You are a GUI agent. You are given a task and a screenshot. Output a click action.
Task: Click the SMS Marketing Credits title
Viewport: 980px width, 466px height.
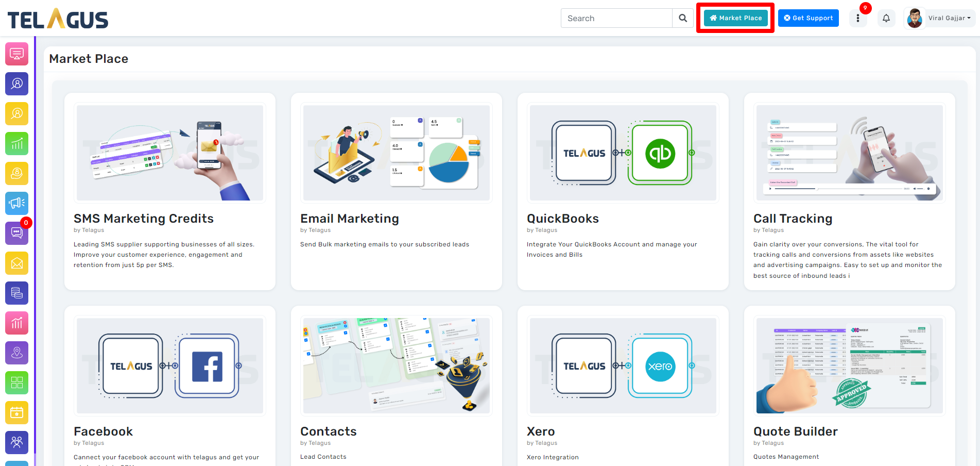coord(144,219)
